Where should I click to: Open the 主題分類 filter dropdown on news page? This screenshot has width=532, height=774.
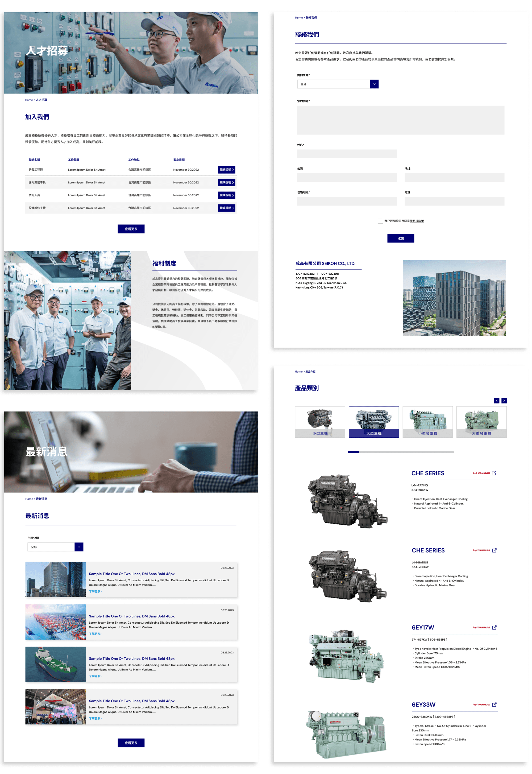79,547
